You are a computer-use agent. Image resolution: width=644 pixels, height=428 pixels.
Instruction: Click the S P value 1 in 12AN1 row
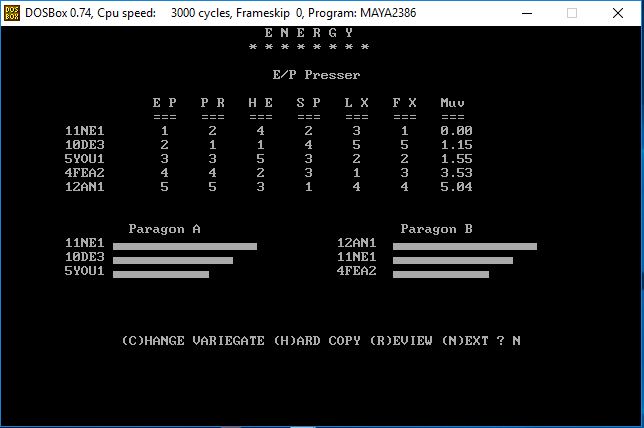point(308,187)
